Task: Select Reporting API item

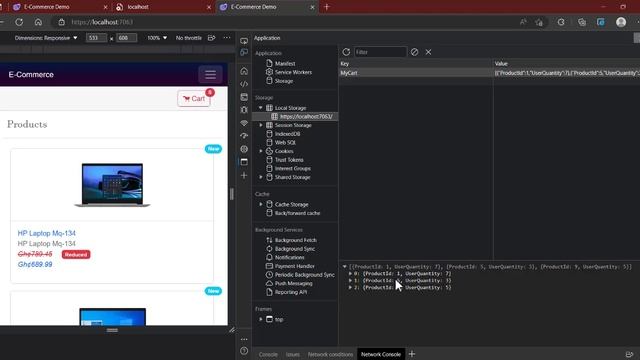Action: [291, 292]
